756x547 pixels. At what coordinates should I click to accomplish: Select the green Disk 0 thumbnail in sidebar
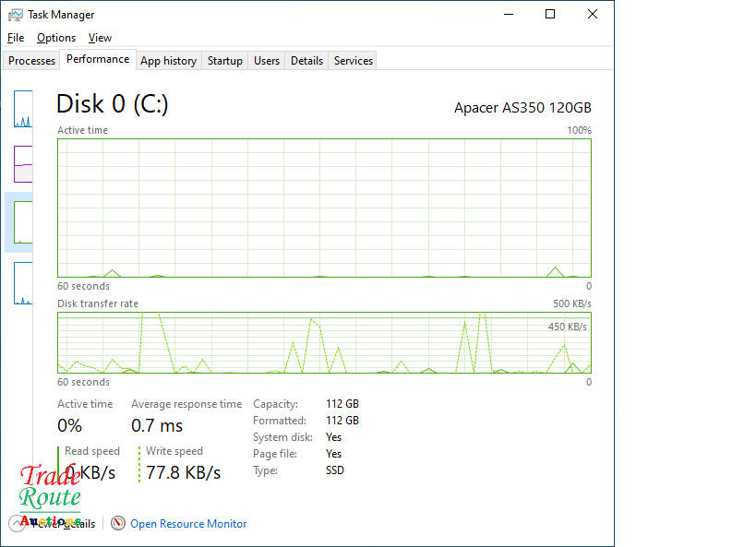(x=22, y=221)
